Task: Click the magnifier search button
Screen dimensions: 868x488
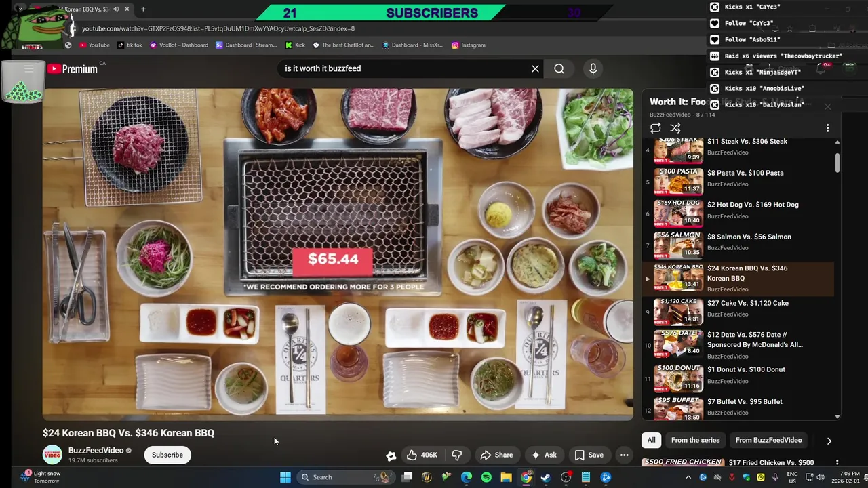Action: (x=559, y=68)
